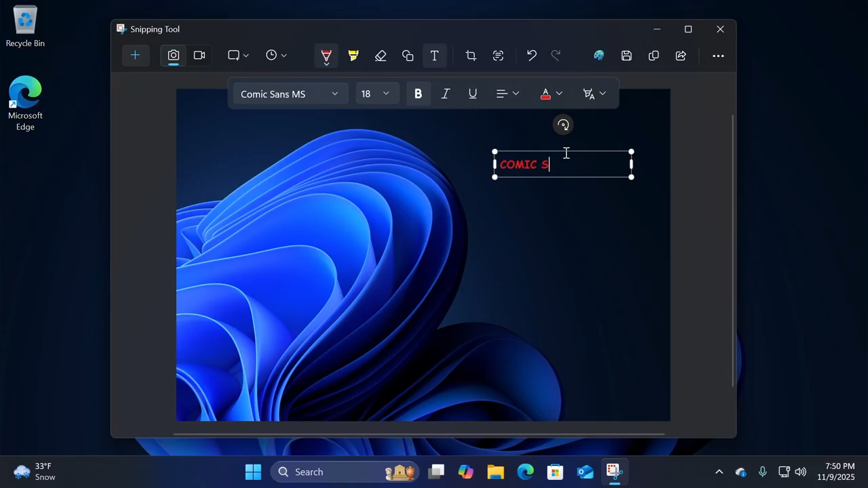Toggle underline text formatting
The width and height of the screenshot is (868, 488).
click(x=473, y=94)
